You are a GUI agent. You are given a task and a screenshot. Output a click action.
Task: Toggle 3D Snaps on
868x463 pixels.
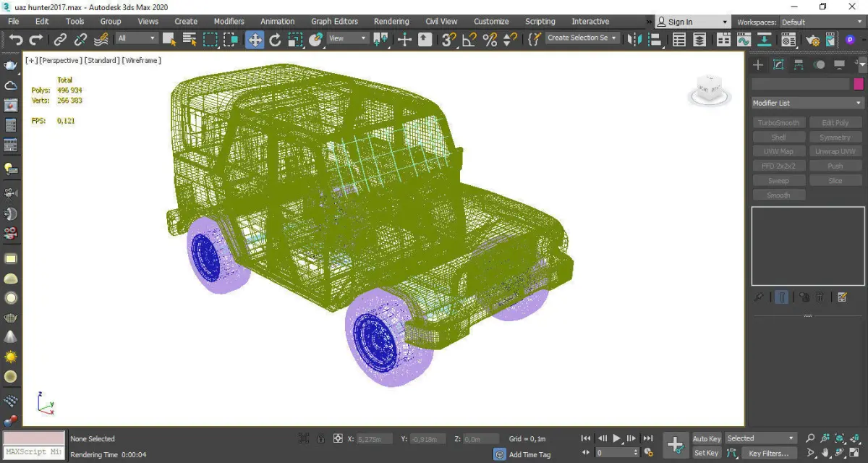point(448,39)
